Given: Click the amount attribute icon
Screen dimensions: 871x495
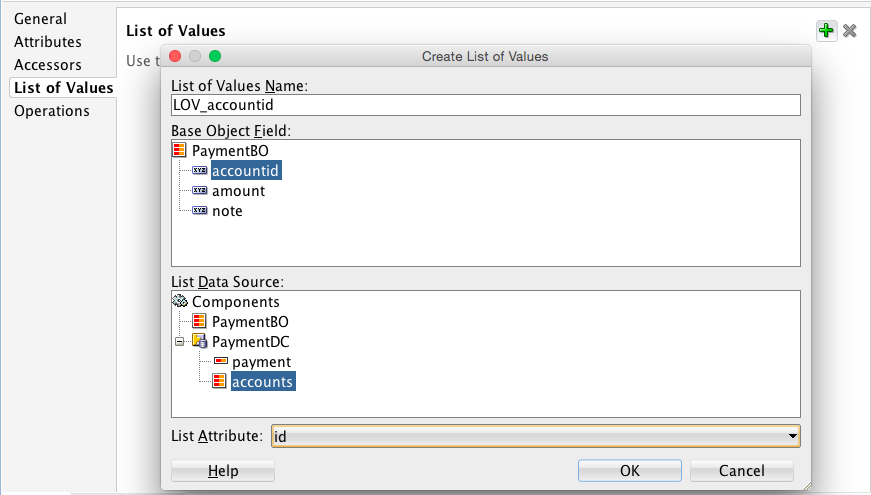Looking at the screenshot, I should (x=199, y=191).
